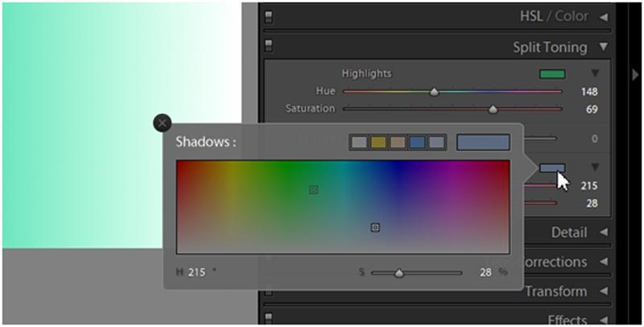644x327 pixels.
Task: Click the large current color preview swatch
Action: point(483,142)
